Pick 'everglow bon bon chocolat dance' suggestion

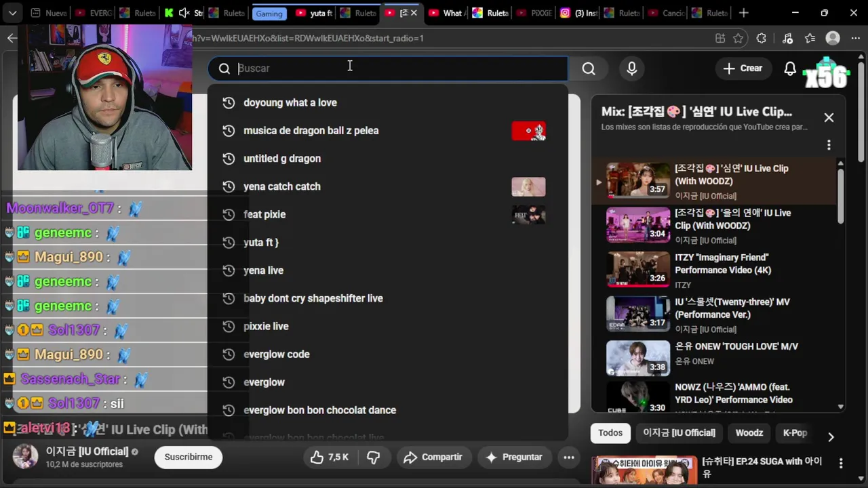(387, 410)
